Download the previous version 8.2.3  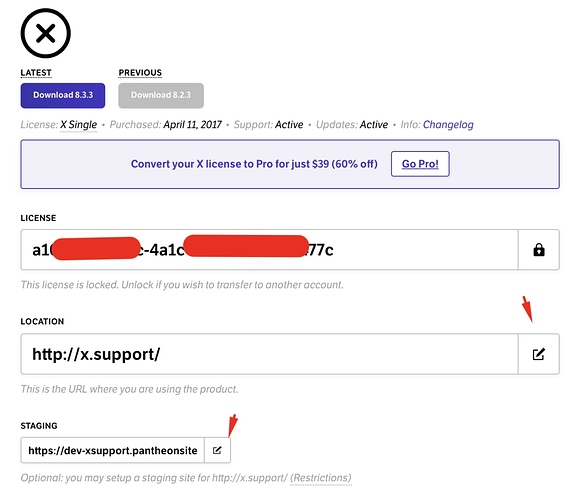[161, 96]
